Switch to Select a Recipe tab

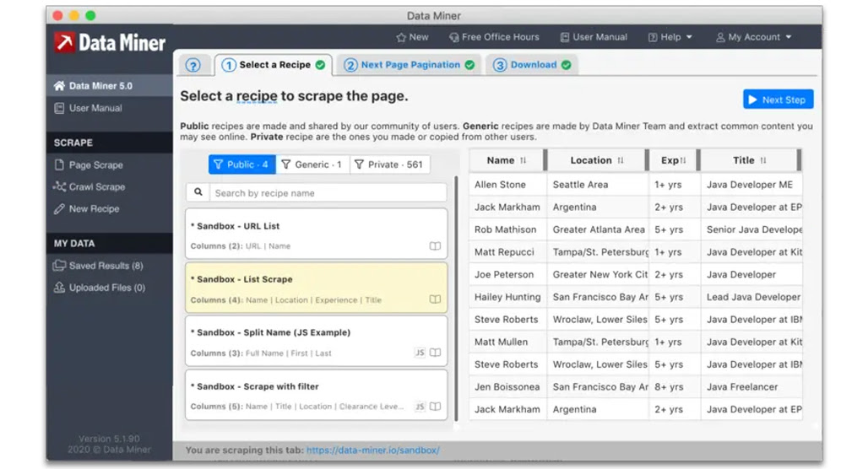click(x=274, y=65)
